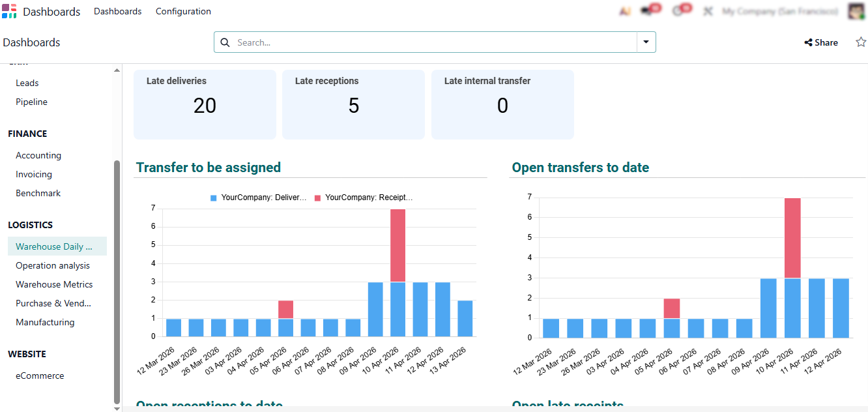
Task: Mark dashboard as favorite with star icon
Action: [x=860, y=42]
